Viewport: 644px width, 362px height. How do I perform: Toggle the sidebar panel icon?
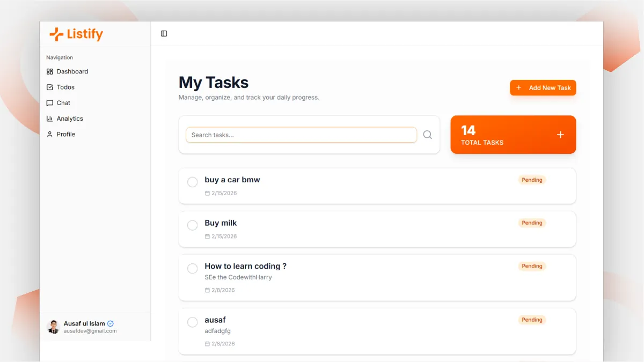[x=164, y=34]
